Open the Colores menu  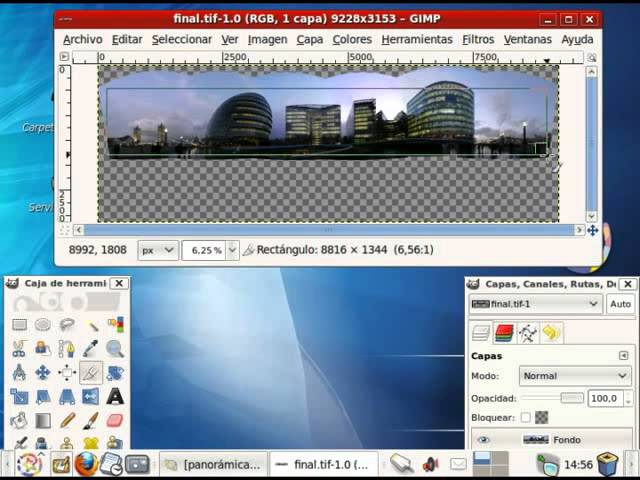pyautogui.click(x=352, y=40)
